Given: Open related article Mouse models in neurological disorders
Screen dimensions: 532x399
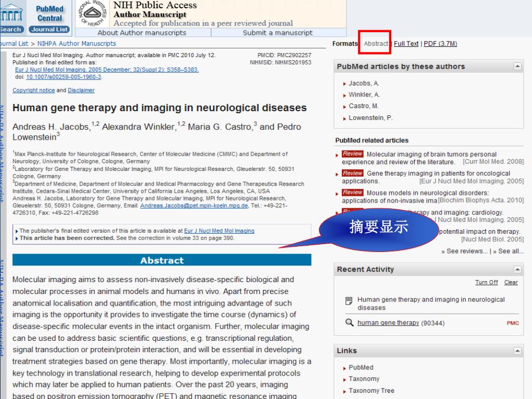Looking at the screenshot, I should (415, 196).
